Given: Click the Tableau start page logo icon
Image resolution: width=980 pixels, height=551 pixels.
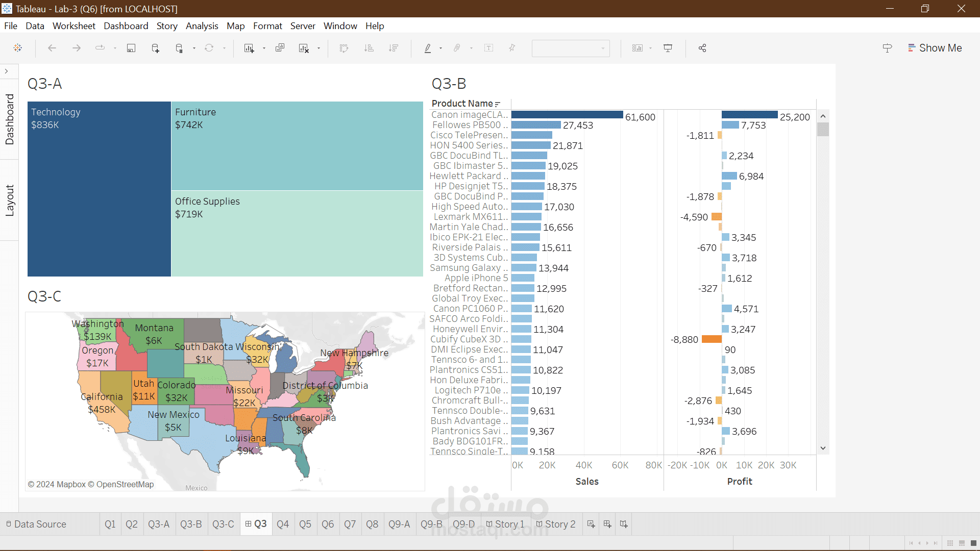Looking at the screenshot, I should pos(18,48).
